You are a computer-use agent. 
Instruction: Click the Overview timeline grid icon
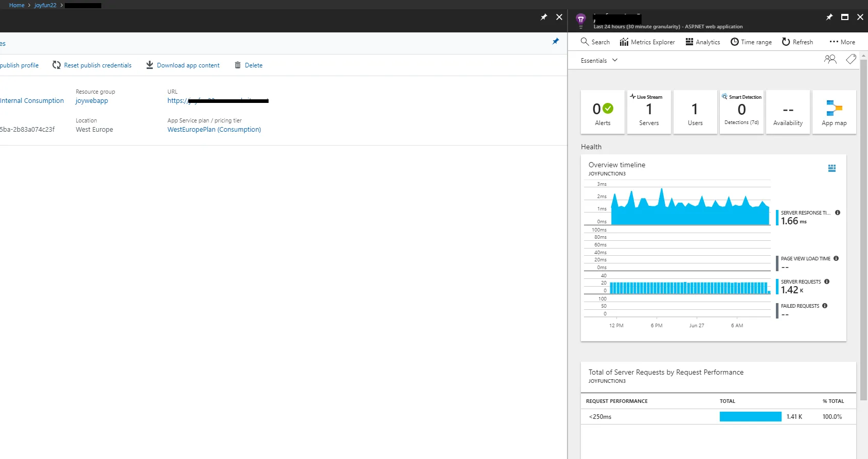(x=832, y=168)
